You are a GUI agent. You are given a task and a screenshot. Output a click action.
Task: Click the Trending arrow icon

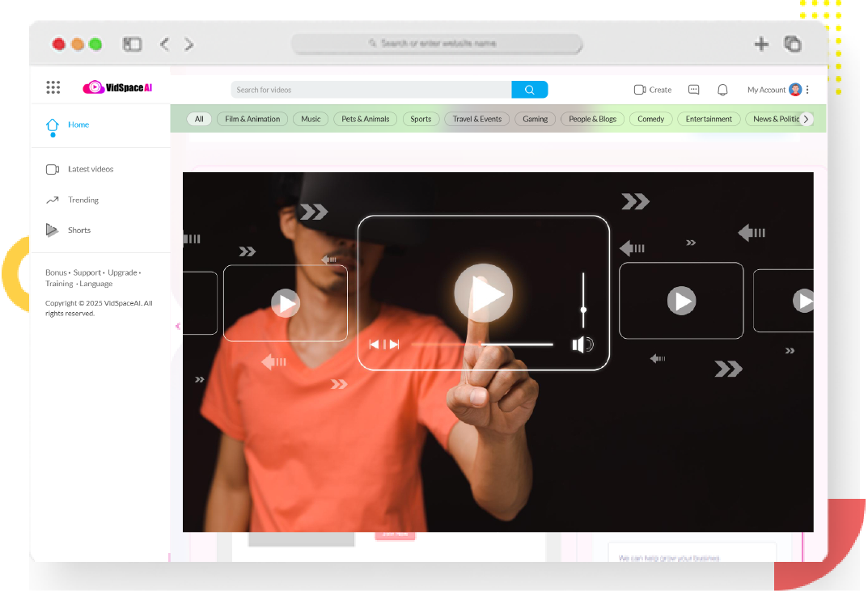tap(53, 201)
